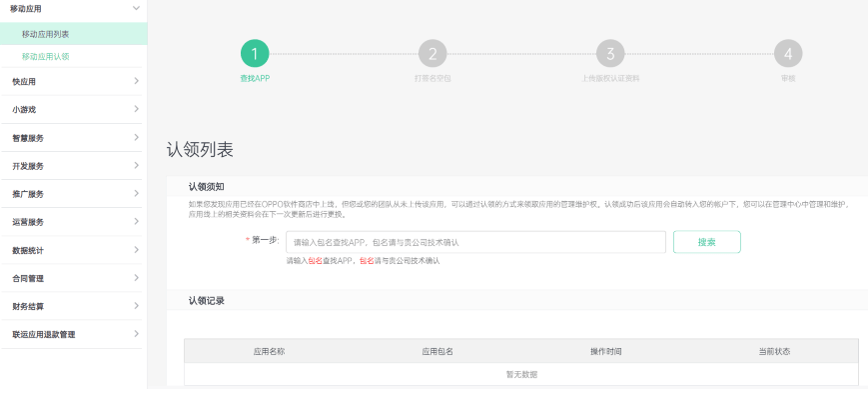Click the 暂无数据 empty table text
Image resolution: width=868 pixels, height=395 pixels.
[x=521, y=375]
